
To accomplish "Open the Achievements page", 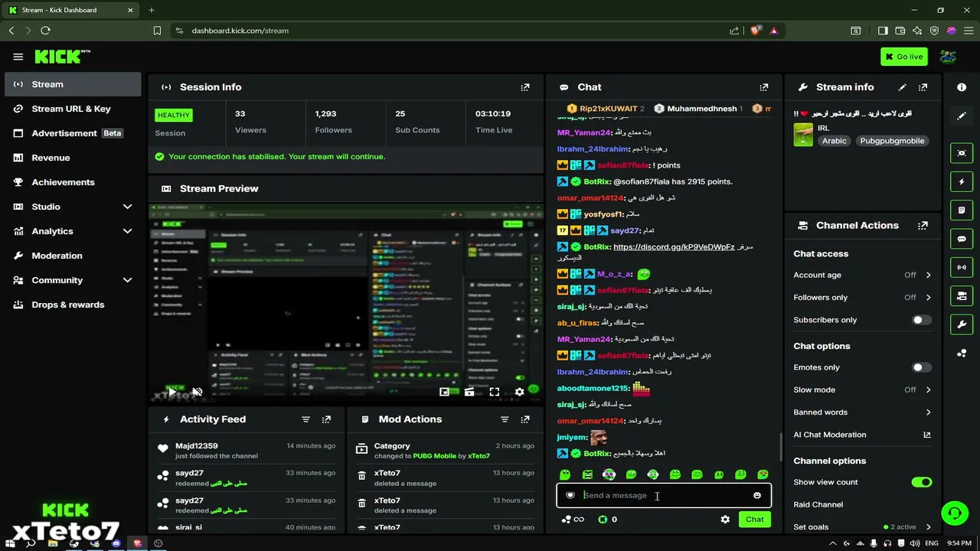I will [x=73, y=182].
